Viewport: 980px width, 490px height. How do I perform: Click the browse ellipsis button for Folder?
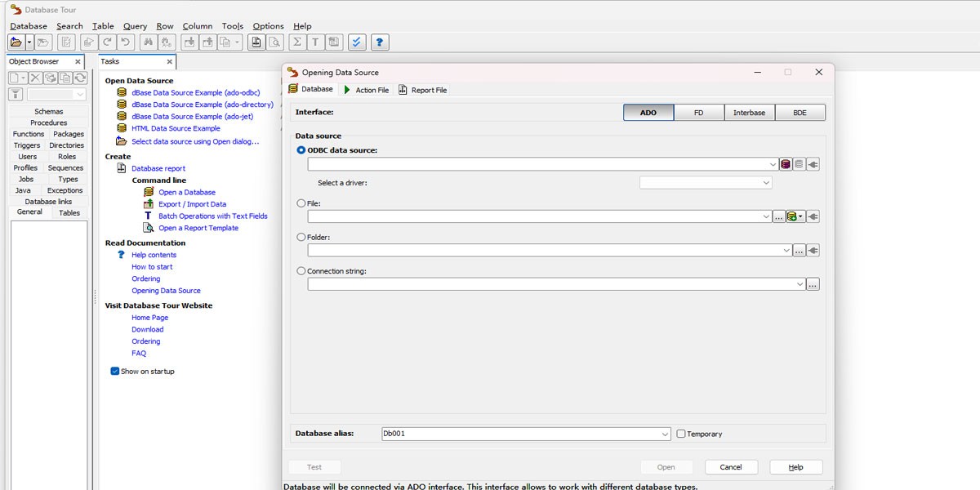[799, 251]
